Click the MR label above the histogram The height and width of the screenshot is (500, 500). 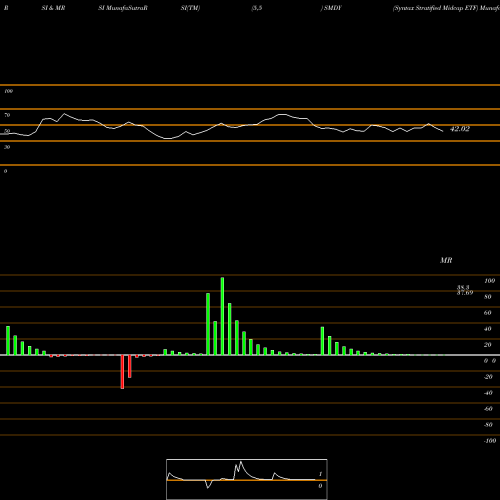(x=446, y=260)
